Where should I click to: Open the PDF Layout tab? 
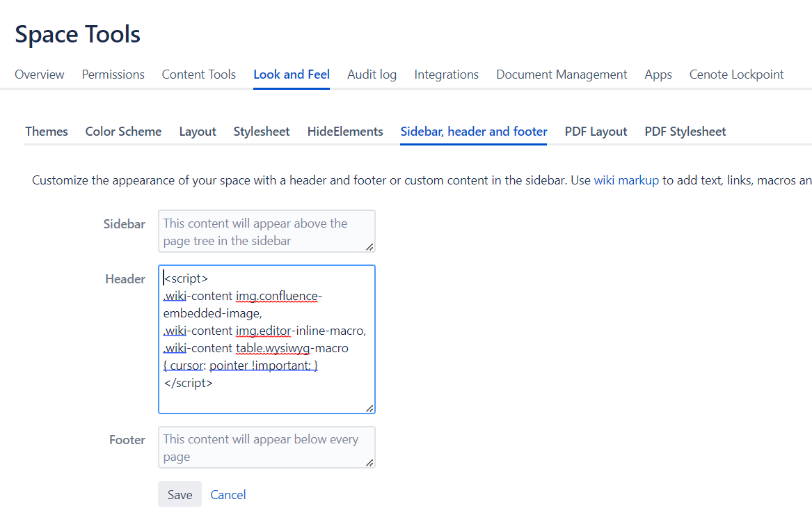pyautogui.click(x=596, y=131)
